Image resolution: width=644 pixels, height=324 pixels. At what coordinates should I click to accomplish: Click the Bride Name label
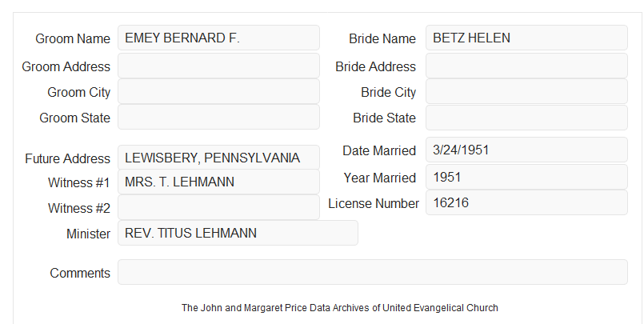(x=382, y=38)
